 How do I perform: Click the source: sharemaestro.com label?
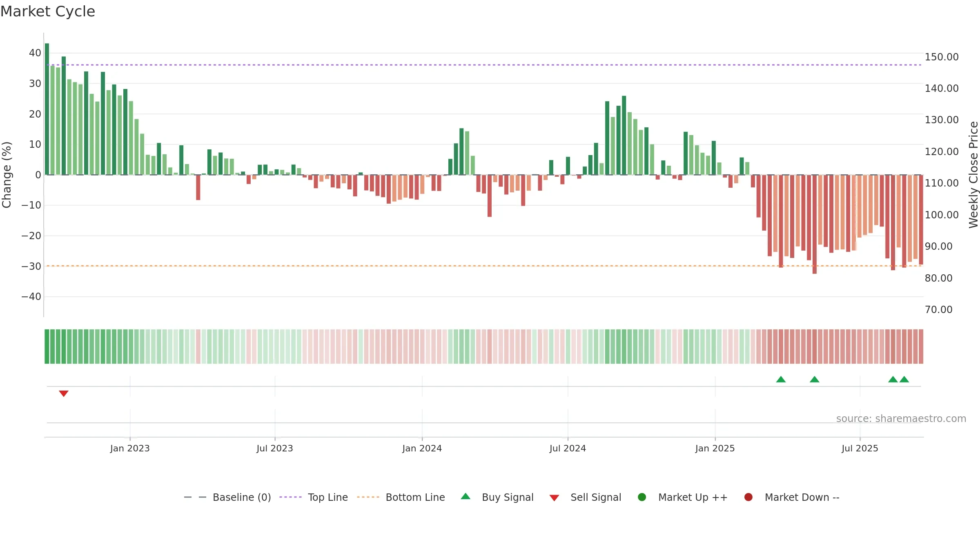901,418
